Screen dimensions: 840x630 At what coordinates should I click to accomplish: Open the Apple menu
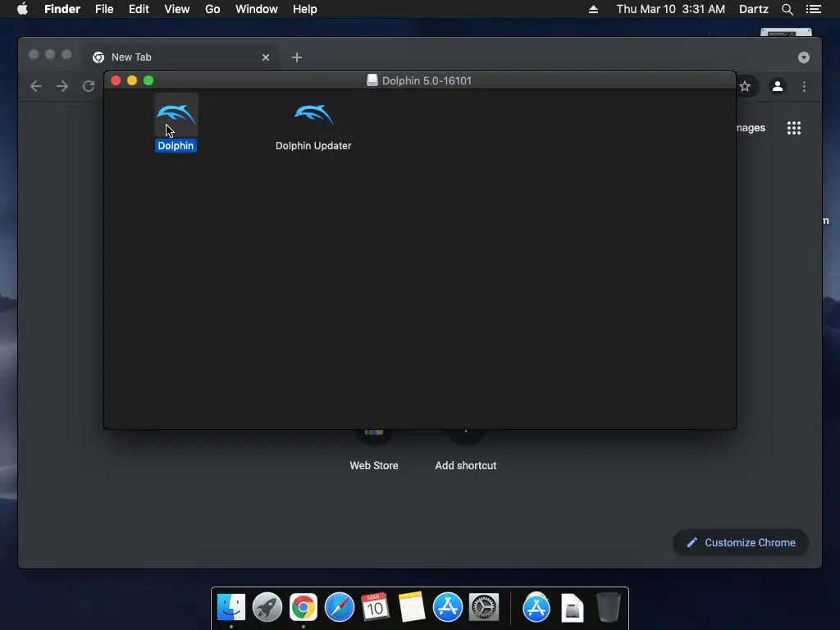22,9
